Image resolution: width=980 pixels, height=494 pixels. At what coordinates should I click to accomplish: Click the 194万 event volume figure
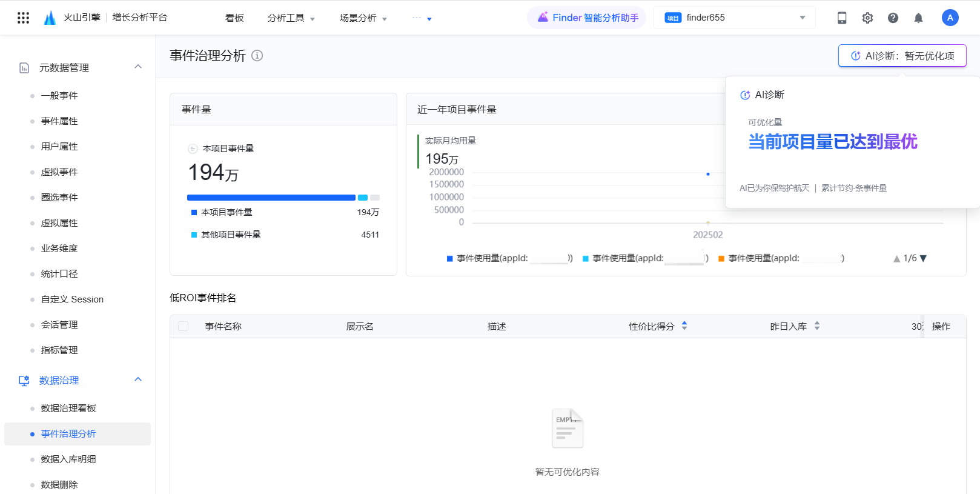click(x=213, y=173)
